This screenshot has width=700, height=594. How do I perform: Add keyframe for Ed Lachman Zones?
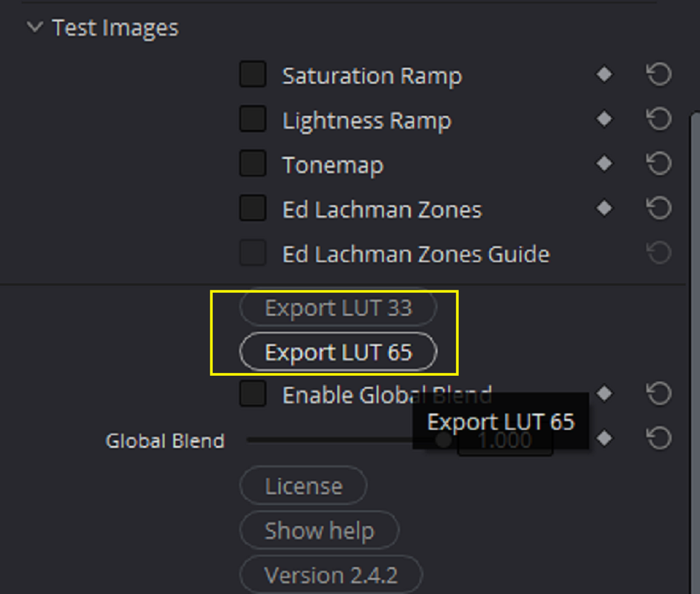click(604, 208)
